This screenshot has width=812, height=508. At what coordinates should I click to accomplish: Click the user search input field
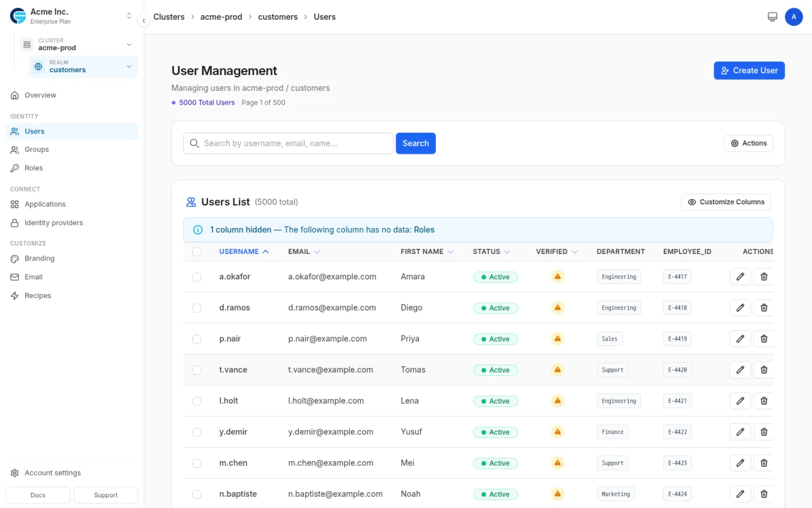(288, 143)
